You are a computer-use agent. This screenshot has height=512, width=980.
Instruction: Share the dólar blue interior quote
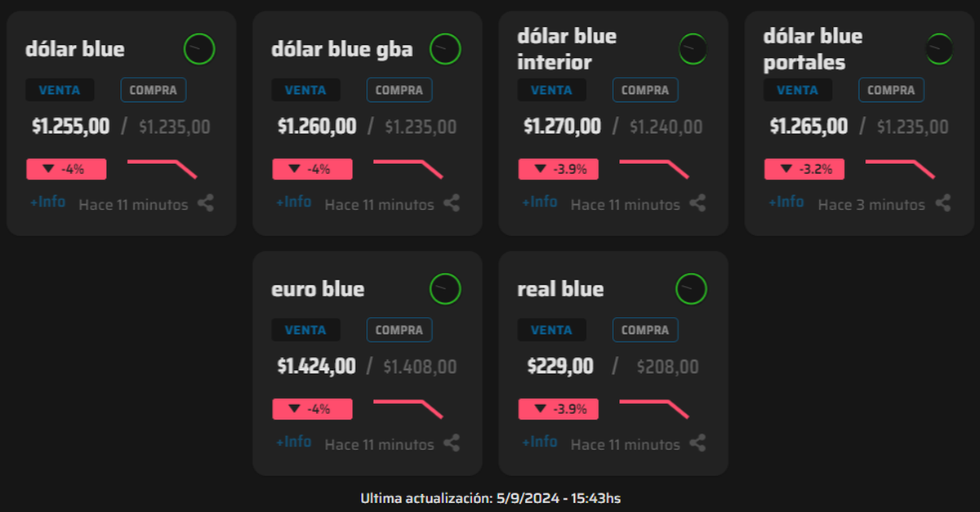click(x=697, y=203)
